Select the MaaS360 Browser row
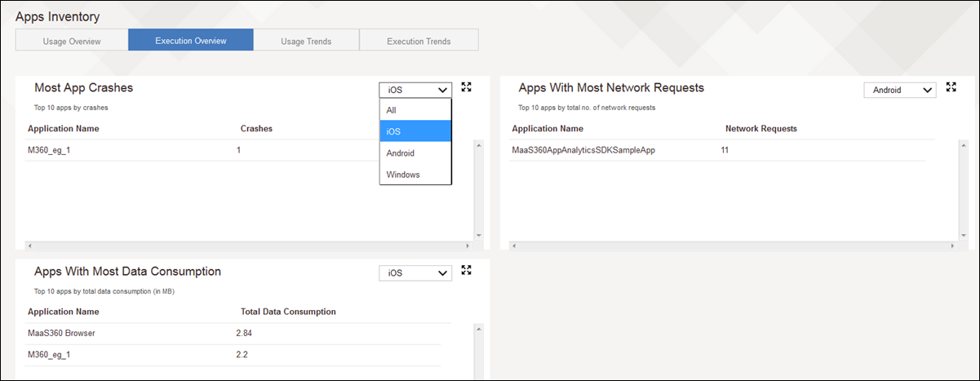This screenshot has height=381, width=980. [x=61, y=333]
